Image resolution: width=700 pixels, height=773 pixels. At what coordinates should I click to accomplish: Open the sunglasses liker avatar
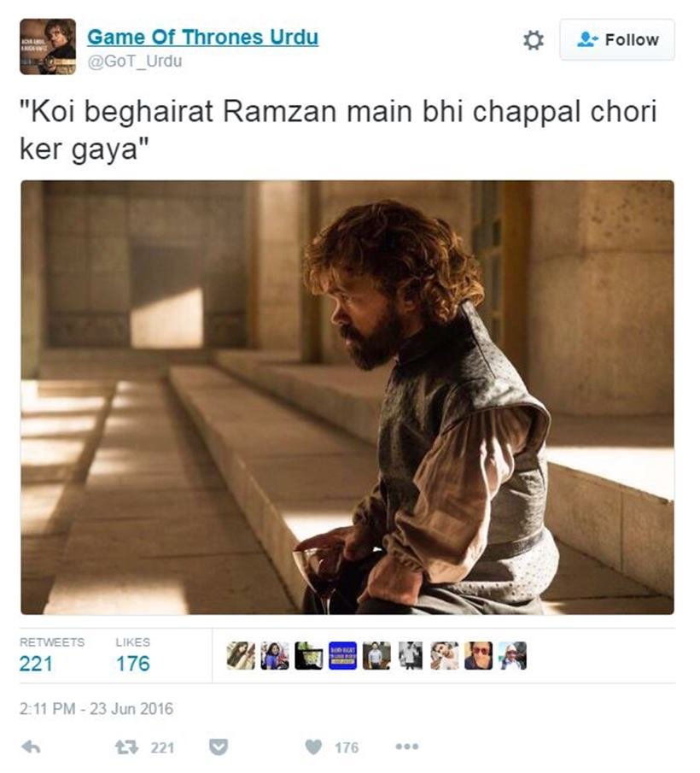[x=478, y=656]
